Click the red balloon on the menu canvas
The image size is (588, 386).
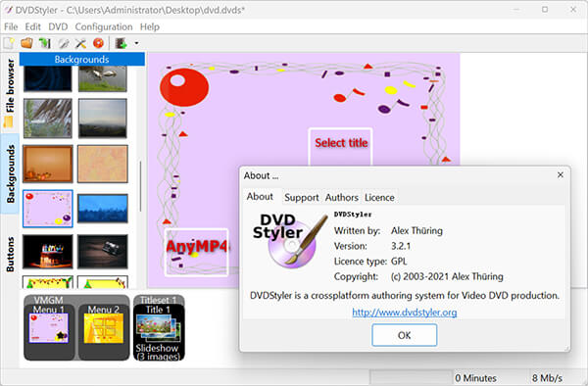(184, 88)
